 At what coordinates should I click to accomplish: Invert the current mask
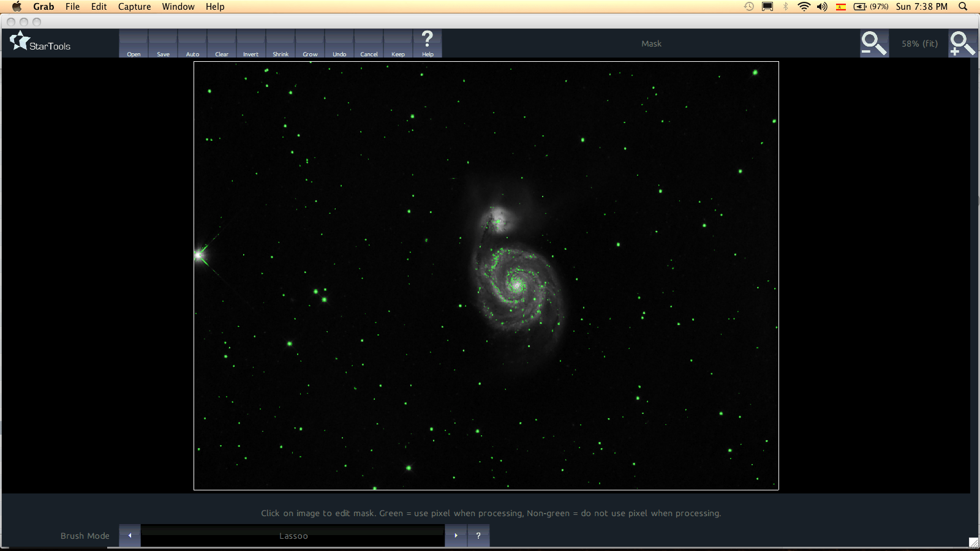251,44
